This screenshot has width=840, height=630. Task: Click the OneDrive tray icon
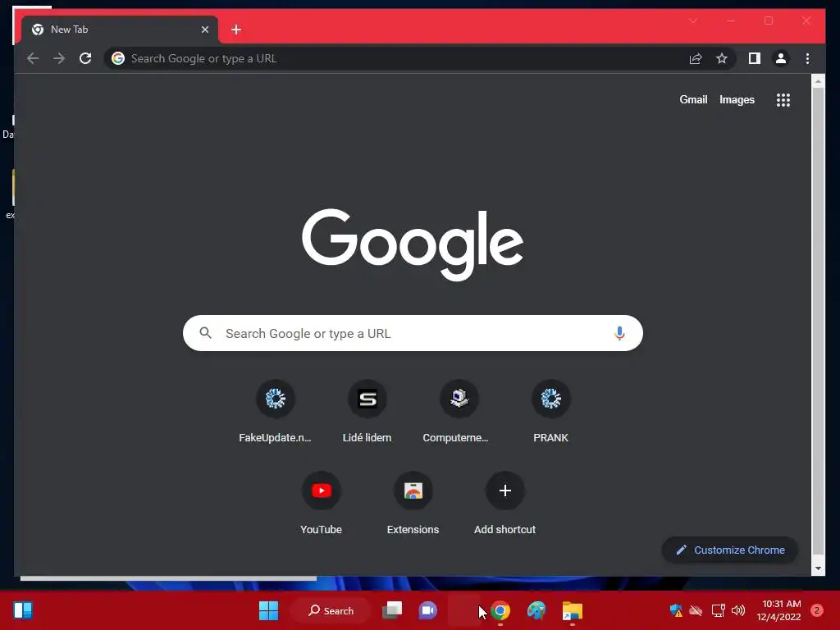coord(696,610)
